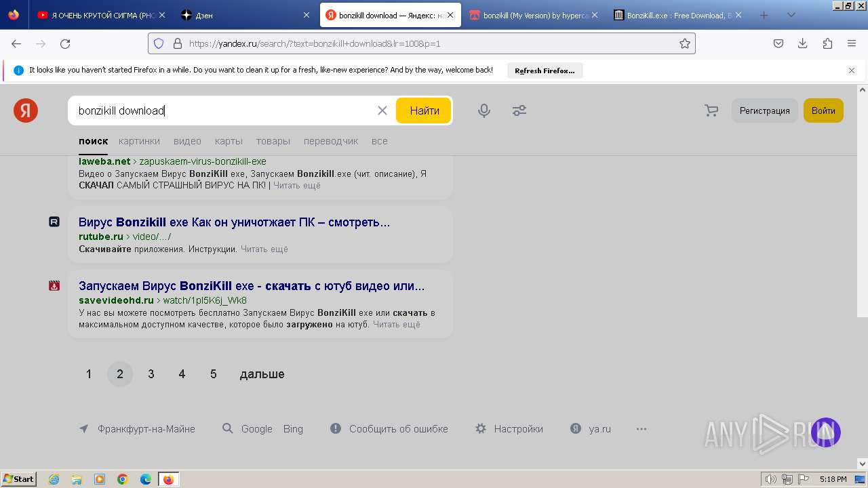Go to results page 3
The width and height of the screenshot is (868, 488).
coord(151,374)
